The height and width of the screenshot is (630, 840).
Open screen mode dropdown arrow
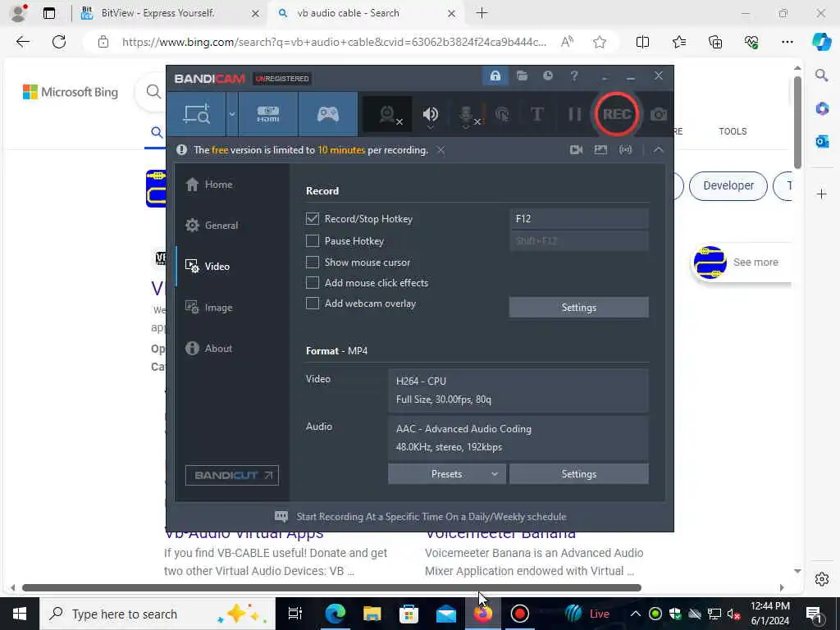pyautogui.click(x=232, y=113)
